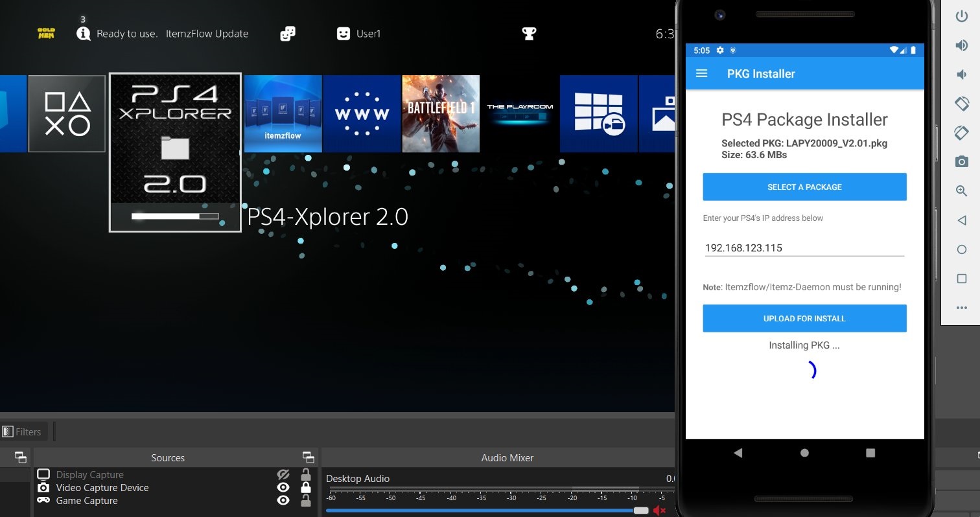The width and height of the screenshot is (980, 517).
Task: Tap the phone's on-screen recents navigation button
Action: (x=870, y=453)
